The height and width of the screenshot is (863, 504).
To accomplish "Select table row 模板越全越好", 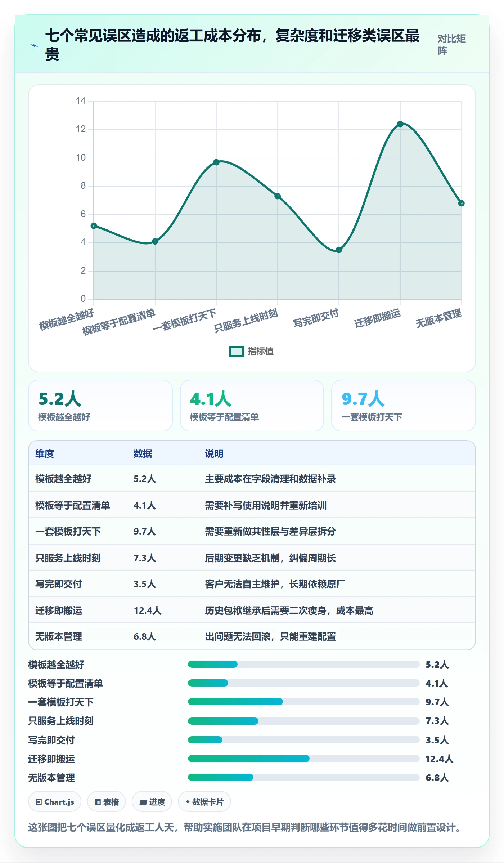I will (x=252, y=479).
